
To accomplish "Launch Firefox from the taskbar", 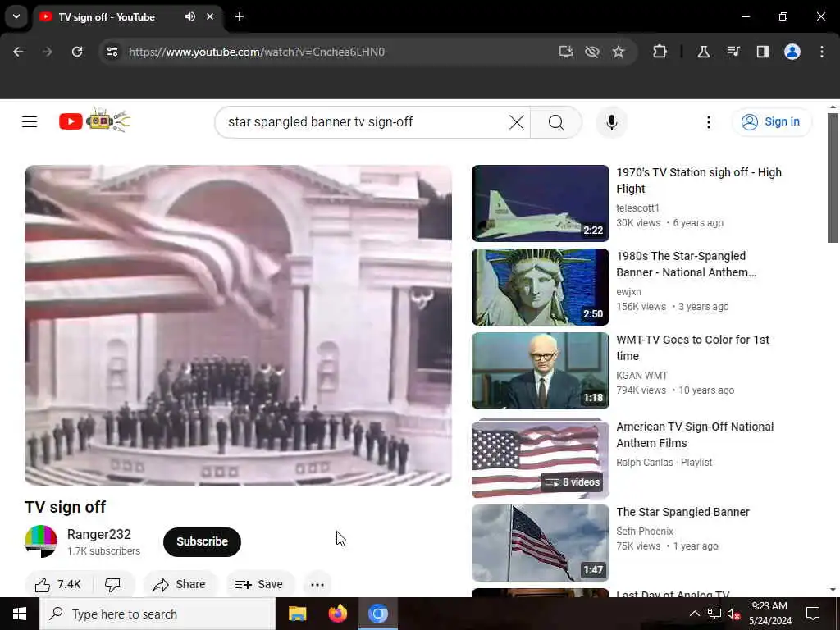I will coord(337,614).
